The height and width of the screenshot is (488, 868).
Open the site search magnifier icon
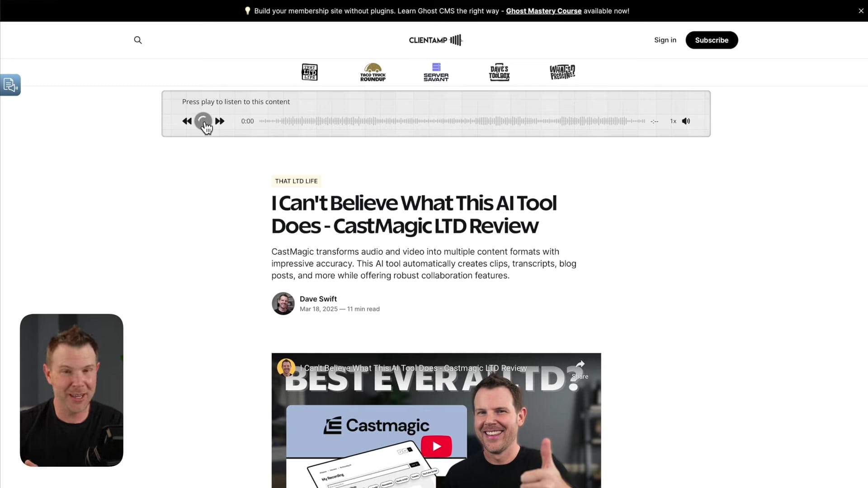[x=138, y=40]
